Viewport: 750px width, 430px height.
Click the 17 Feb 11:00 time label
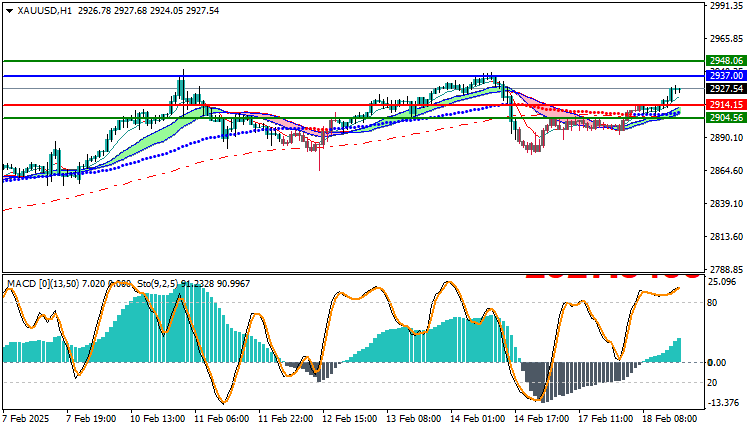606,419
